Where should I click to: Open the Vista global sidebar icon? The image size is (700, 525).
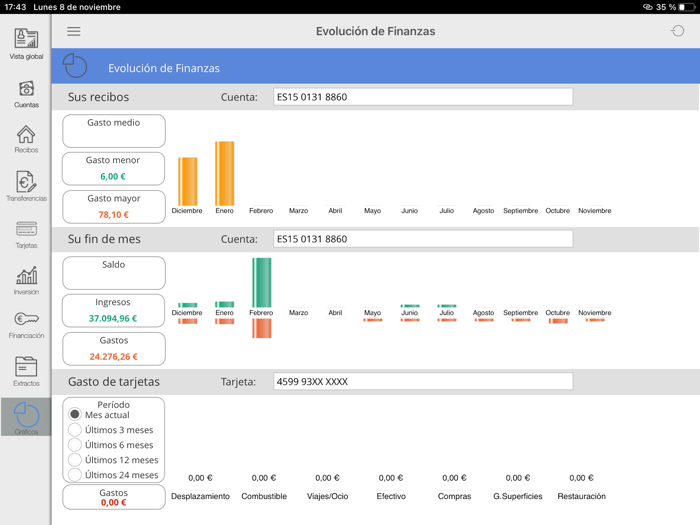(26, 41)
